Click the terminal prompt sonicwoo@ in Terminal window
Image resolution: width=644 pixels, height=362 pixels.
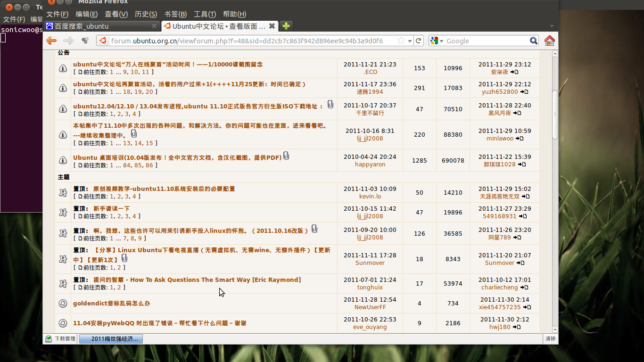tap(22, 30)
